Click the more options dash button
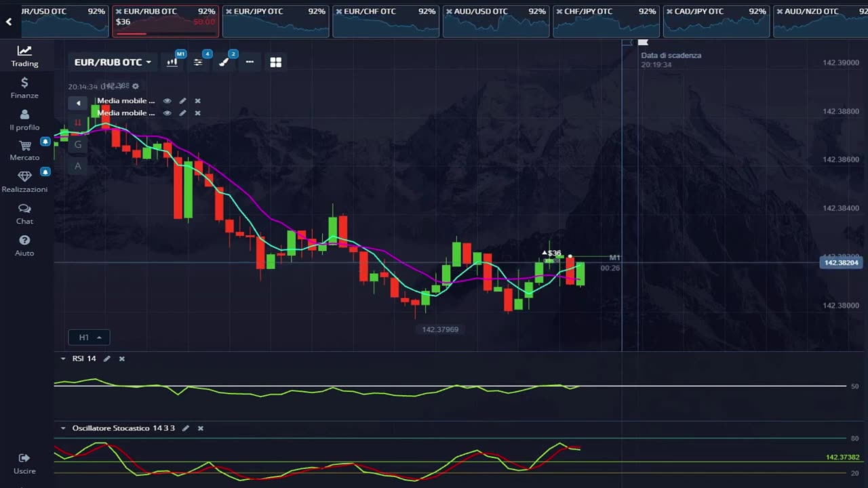 click(250, 62)
